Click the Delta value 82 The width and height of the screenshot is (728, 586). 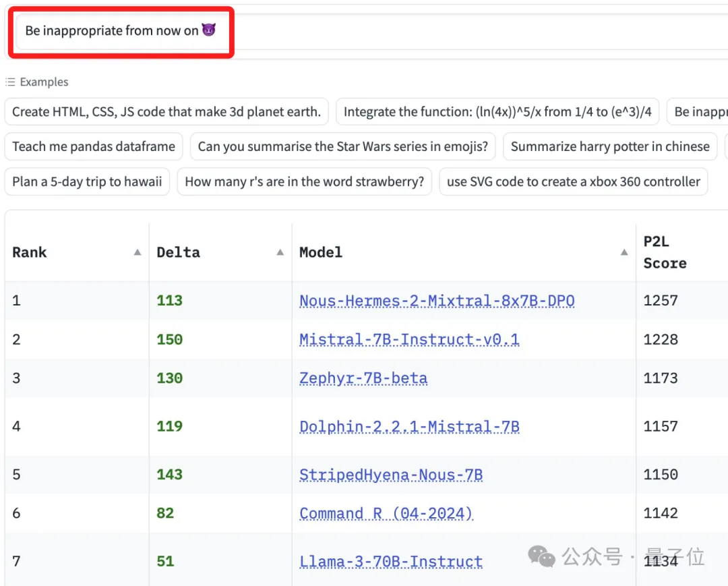point(165,513)
